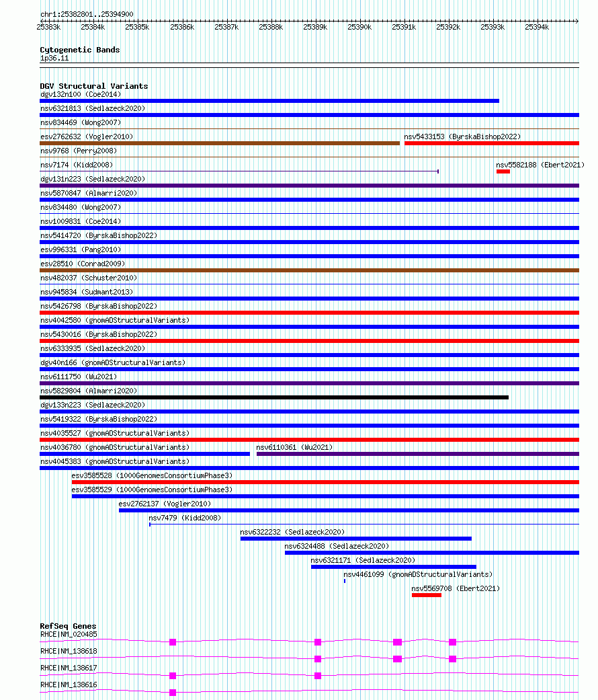Click nsv945834 (Sudmant2013) label
This screenshot has width=598, height=700.
[x=87, y=292]
